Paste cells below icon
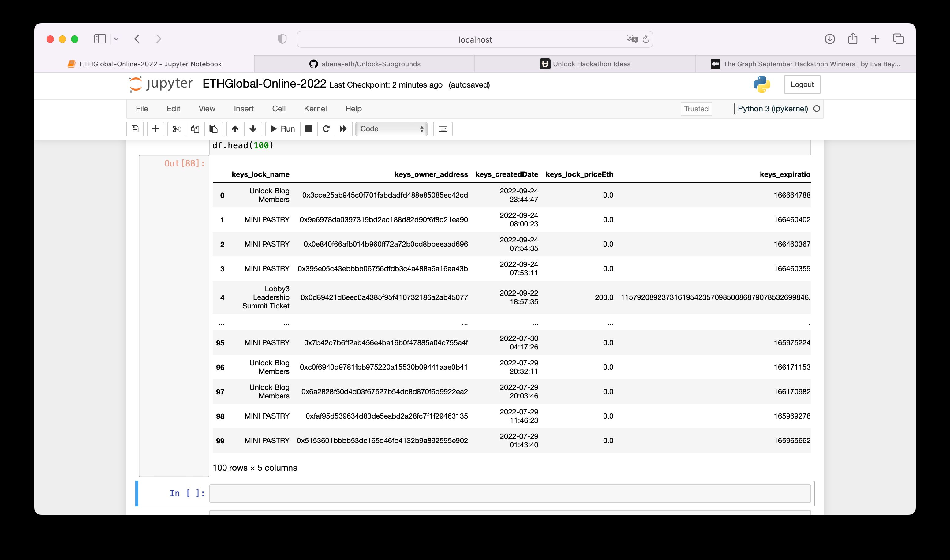 [x=213, y=129]
